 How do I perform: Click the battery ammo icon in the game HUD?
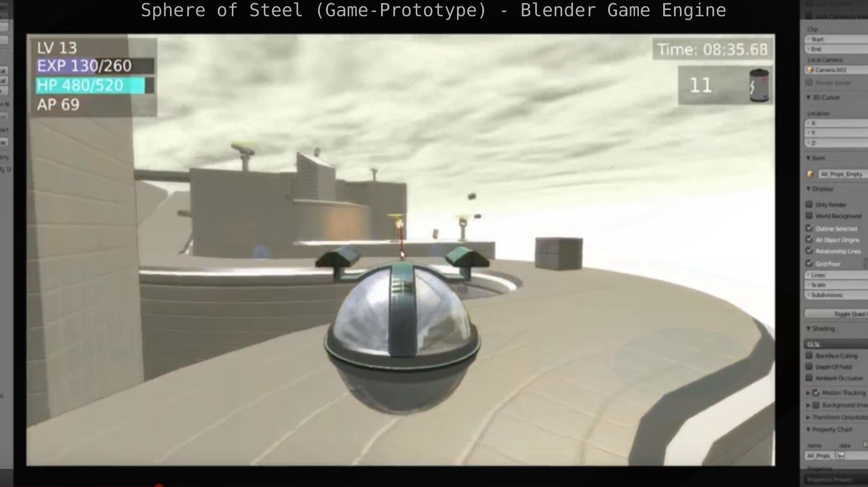tap(759, 85)
